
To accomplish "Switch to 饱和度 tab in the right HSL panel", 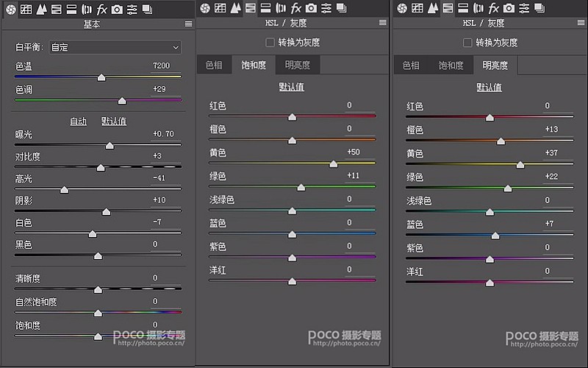I will click(x=451, y=66).
